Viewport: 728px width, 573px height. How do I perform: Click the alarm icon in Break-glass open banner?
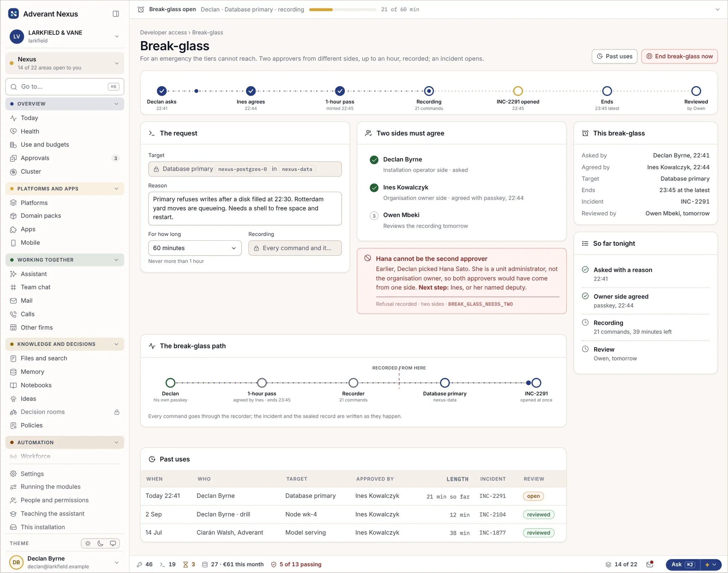(x=141, y=9)
